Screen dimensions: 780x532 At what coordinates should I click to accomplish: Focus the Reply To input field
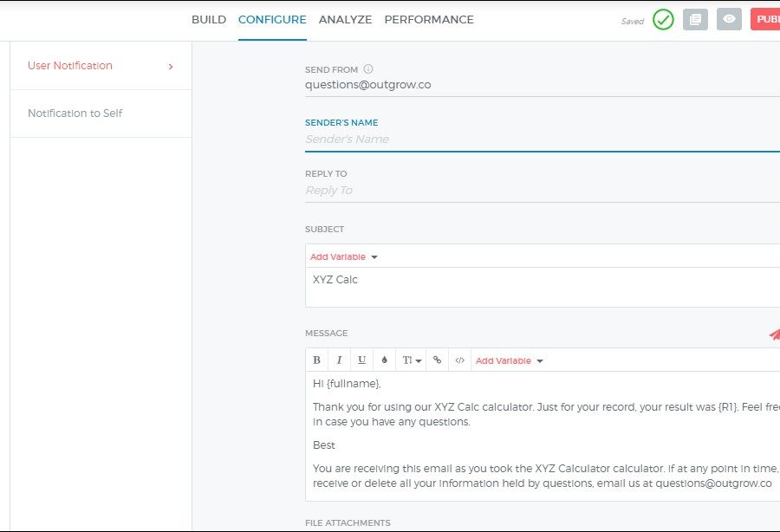(537, 191)
